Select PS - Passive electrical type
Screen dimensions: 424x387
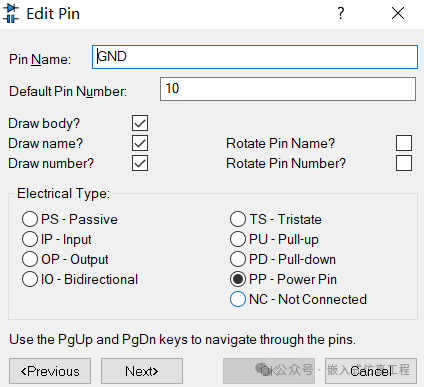coord(30,219)
